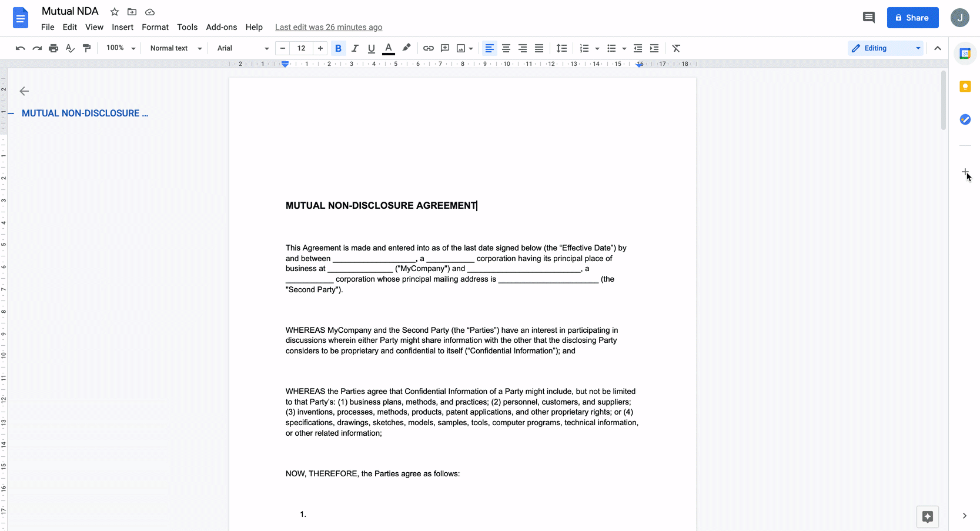Open the Arial font dropdown
980x531 pixels.
point(243,48)
